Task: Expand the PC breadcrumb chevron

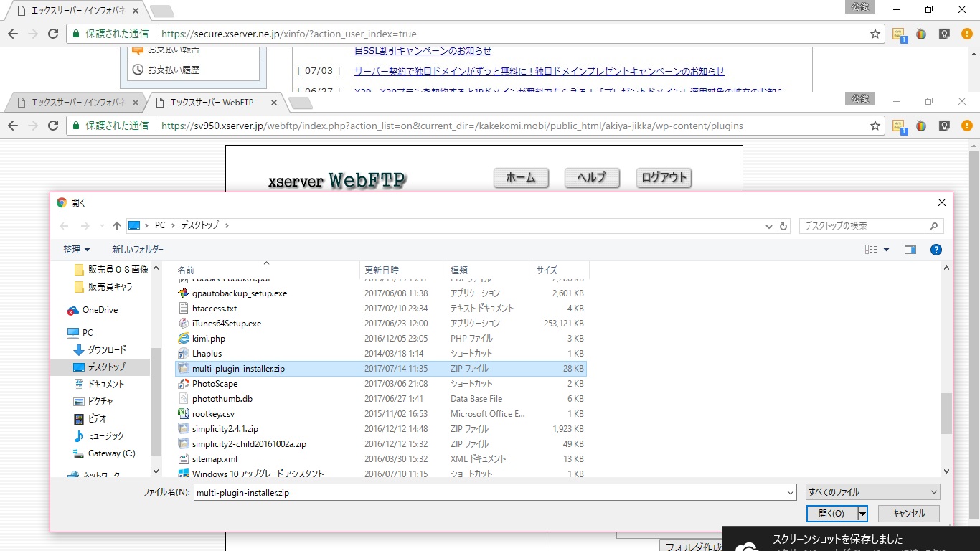Action: pyautogui.click(x=173, y=225)
